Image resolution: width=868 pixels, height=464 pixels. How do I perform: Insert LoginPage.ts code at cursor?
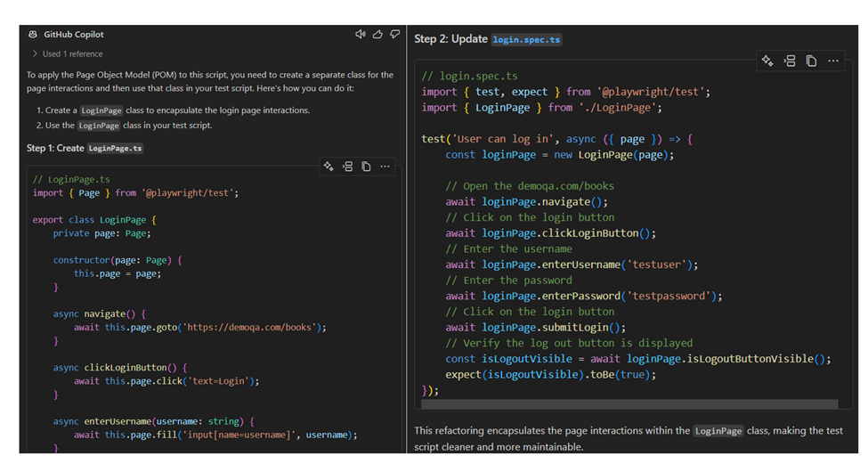[347, 167]
